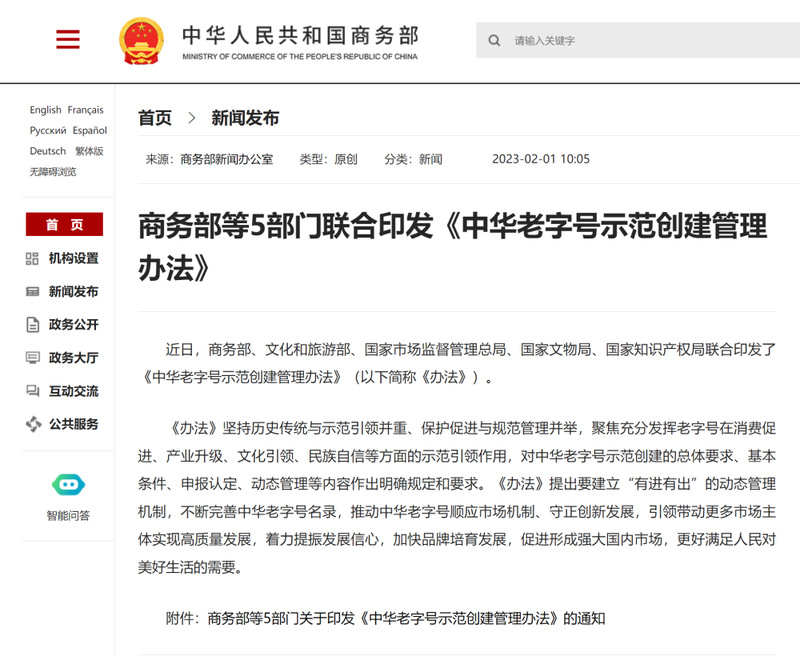Open the red hamburger menu icon
Viewport: 800px width, 656px height.
pyautogui.click(x=68, y=39)
